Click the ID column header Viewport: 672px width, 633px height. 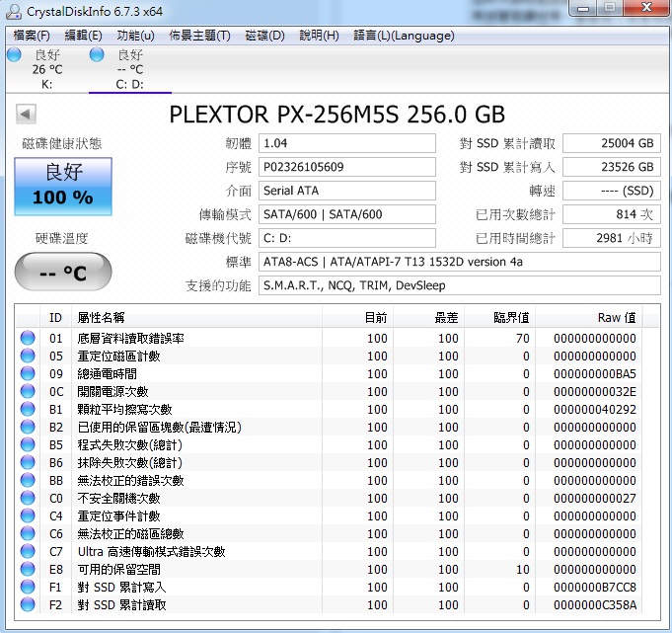(55, 317)
